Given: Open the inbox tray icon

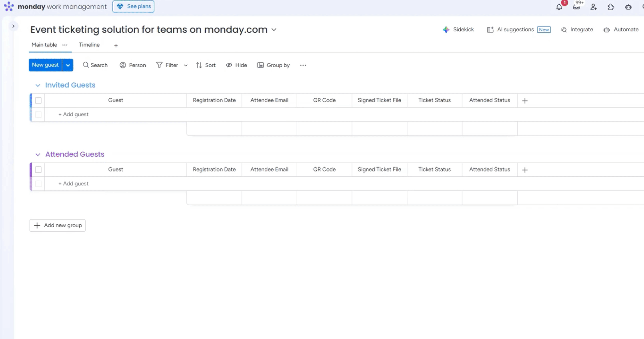Looking at the screenshot, I should click(576, 7).
